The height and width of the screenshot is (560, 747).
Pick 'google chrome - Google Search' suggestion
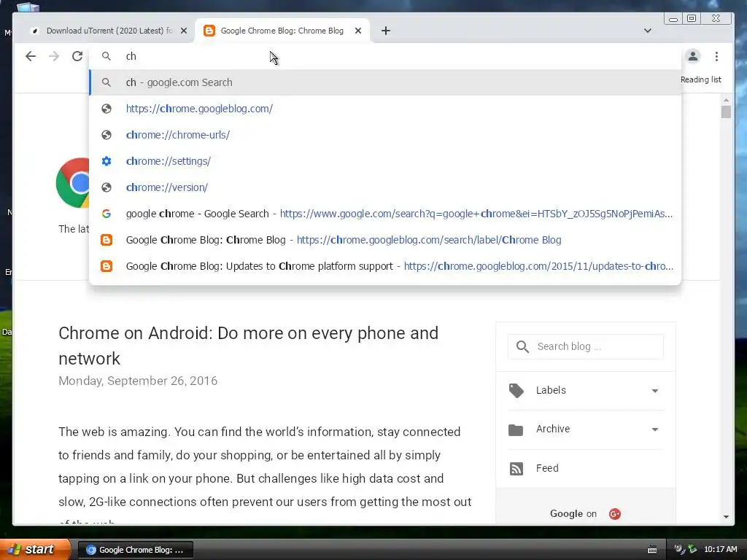tap(385, 214)
